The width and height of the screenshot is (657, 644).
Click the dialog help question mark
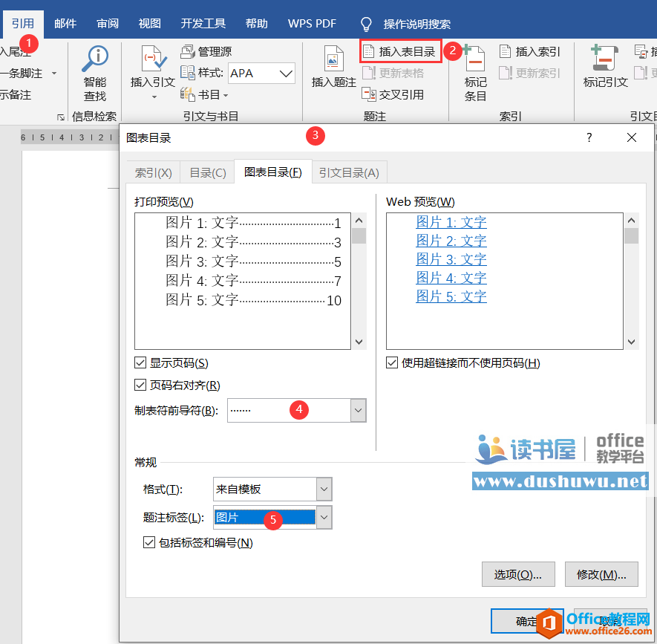click(x=589, y=137)
